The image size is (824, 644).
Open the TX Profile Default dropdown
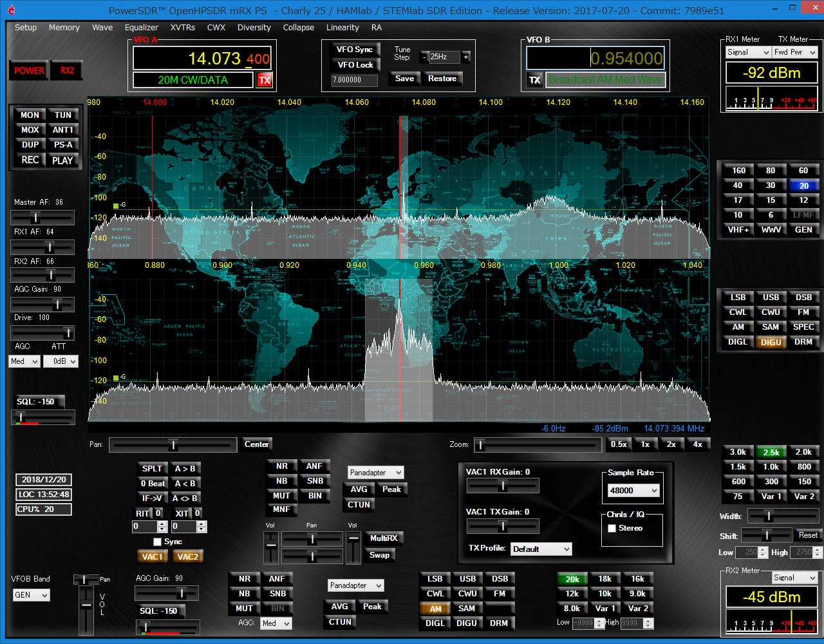tap(541, 549)
